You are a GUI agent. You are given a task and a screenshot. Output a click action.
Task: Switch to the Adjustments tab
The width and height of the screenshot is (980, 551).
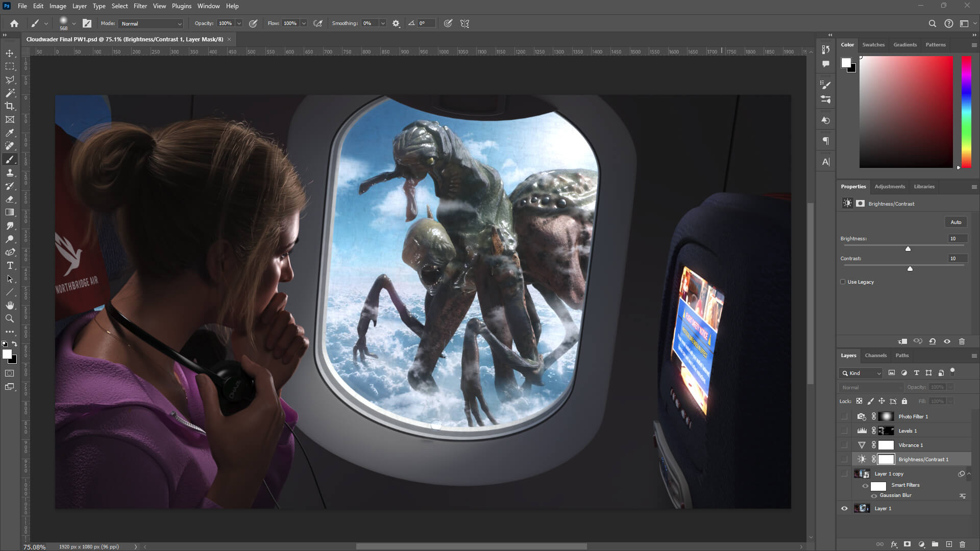click(890, 187)
